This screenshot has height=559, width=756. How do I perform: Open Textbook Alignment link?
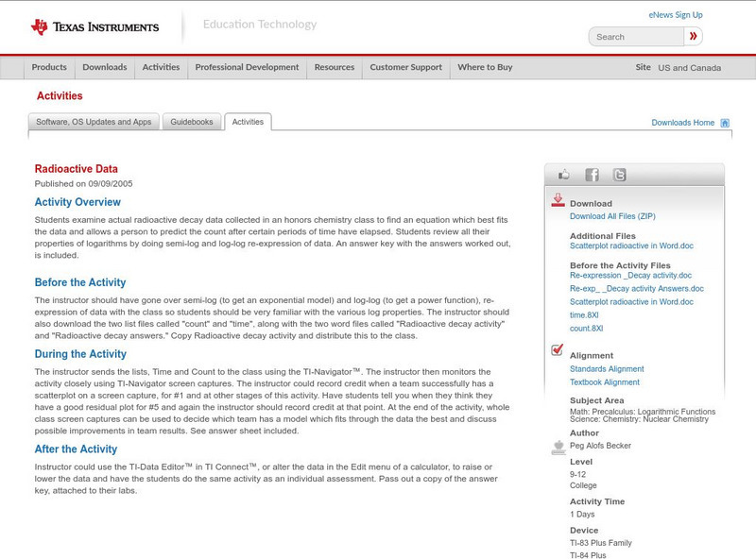click(x=605, y=382)
